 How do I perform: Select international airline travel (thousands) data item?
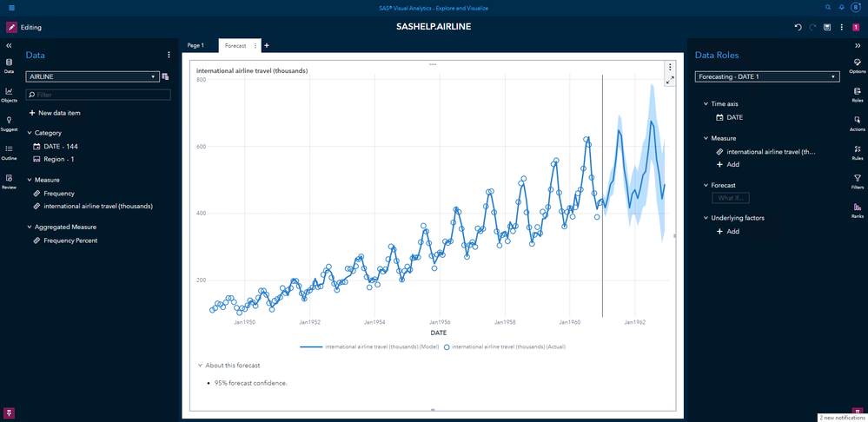[92, 206]
